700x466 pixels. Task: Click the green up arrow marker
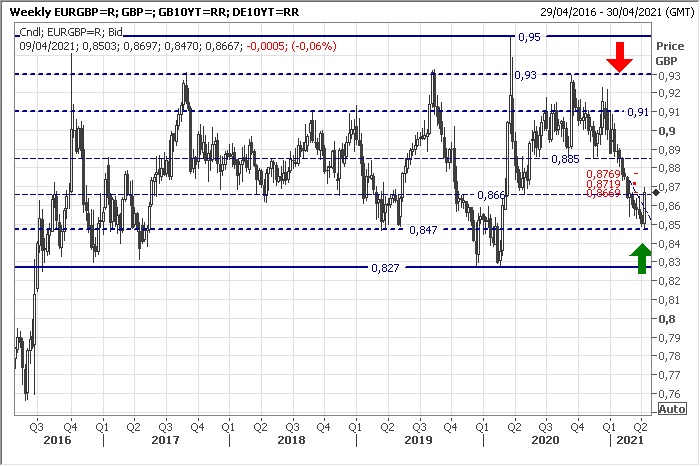click(639, 257)
